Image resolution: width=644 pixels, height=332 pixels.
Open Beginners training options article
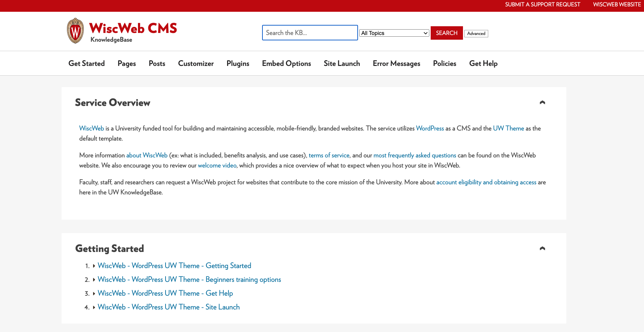click(x=189, y=280)
